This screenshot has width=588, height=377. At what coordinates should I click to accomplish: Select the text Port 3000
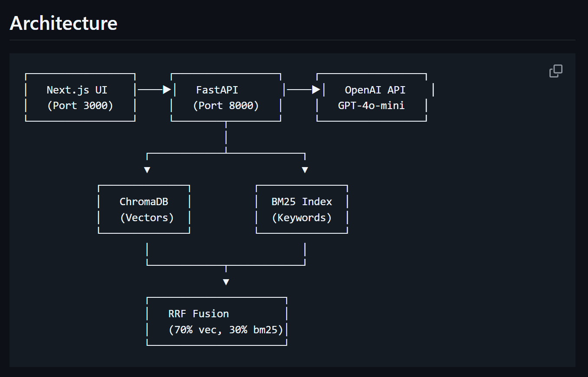[x=80, y=105]
